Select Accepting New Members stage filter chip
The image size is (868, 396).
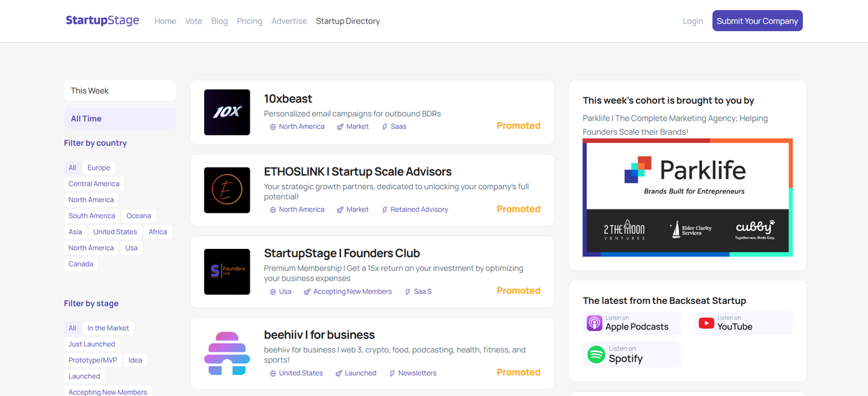(108, 392)
